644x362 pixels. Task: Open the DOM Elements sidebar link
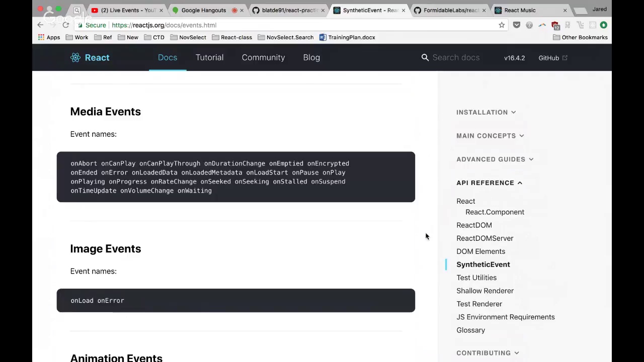click(x=480, y=251)
